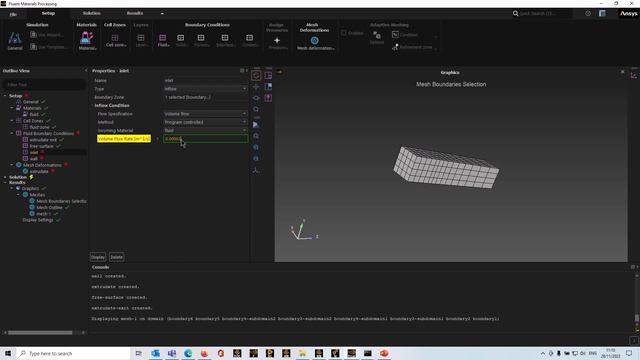This screenshot has height=360, width=640.
Task: Click the Delete button
Action: click(116, 257)
